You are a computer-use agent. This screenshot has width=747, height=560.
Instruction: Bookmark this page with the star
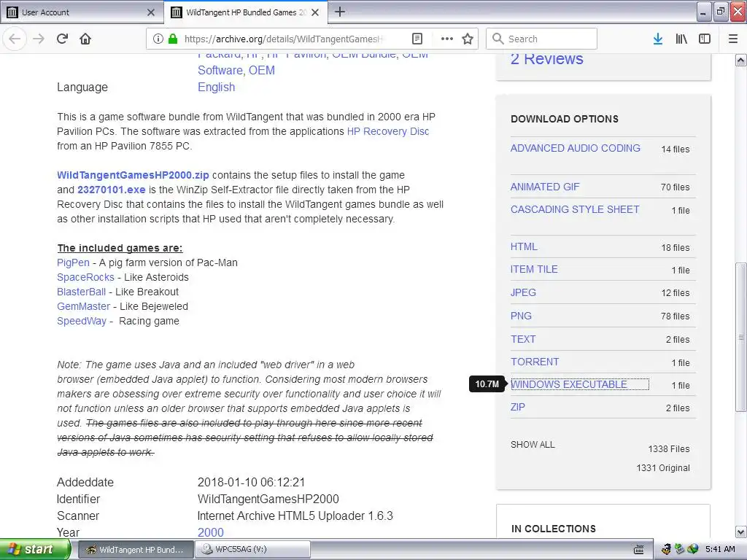468,39
